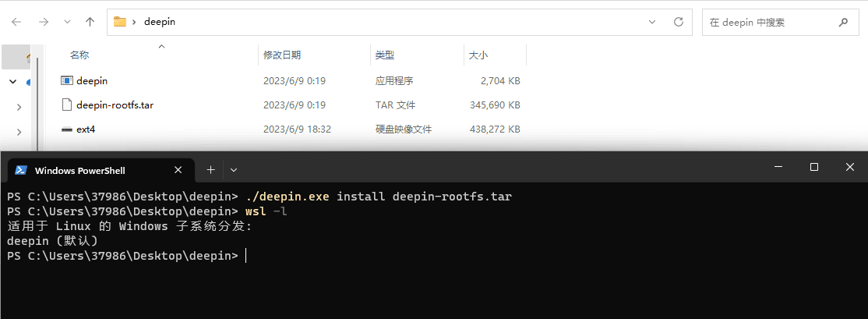Switch to Windows PowerShell tab
This screenshot has height=319, width=868.
pyautogui.click(x=79, y=170)
